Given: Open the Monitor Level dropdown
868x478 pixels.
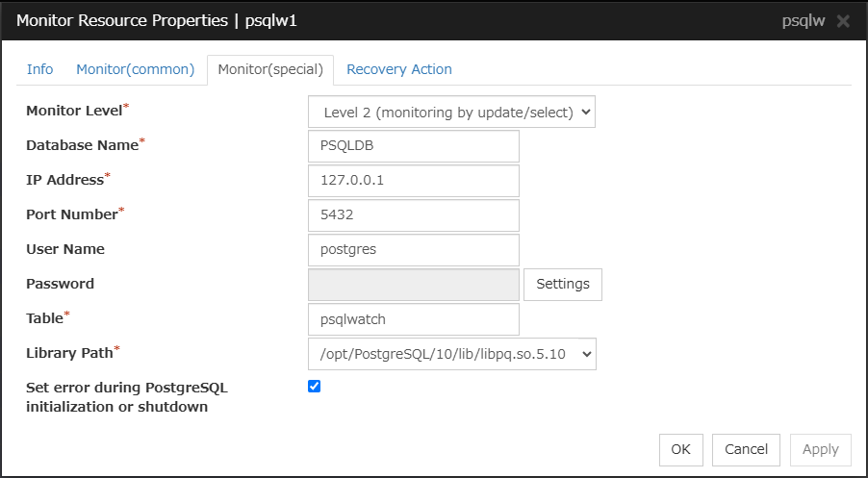Looking at the screenshot, I should [448, 112].
